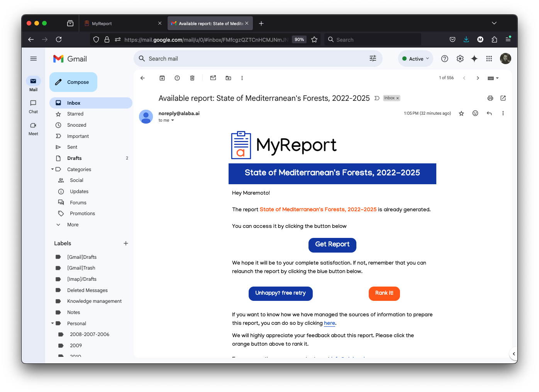Report this email as spam
The height and width of the screenshot is (392, 539).
pyautogui.click(x=177, y=78)
